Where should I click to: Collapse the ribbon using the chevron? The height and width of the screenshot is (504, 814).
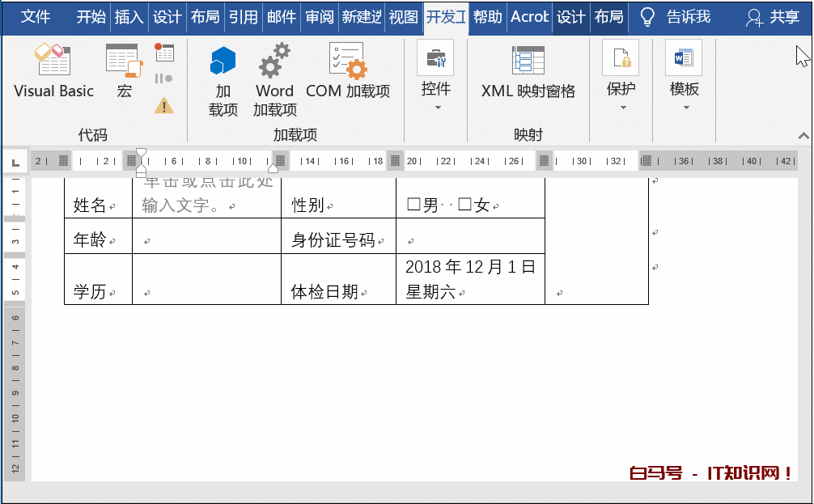(x=803, y=135)
